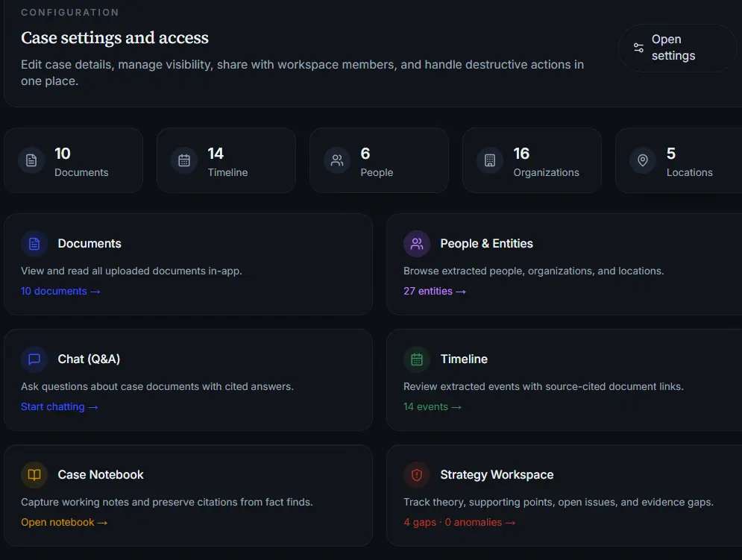Click the Documents card heading
742x560 pixels.
point(89,243)
